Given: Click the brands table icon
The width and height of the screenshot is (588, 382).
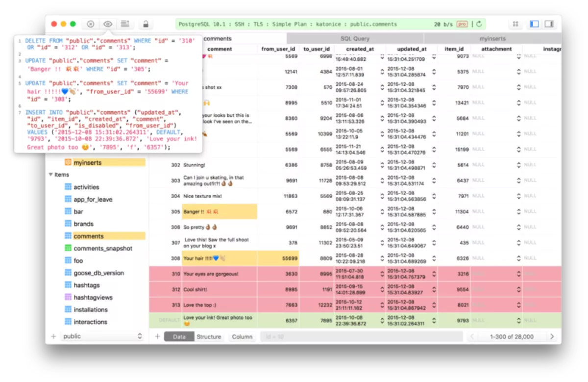Looking at the screenshot, I should pos(68,224).
